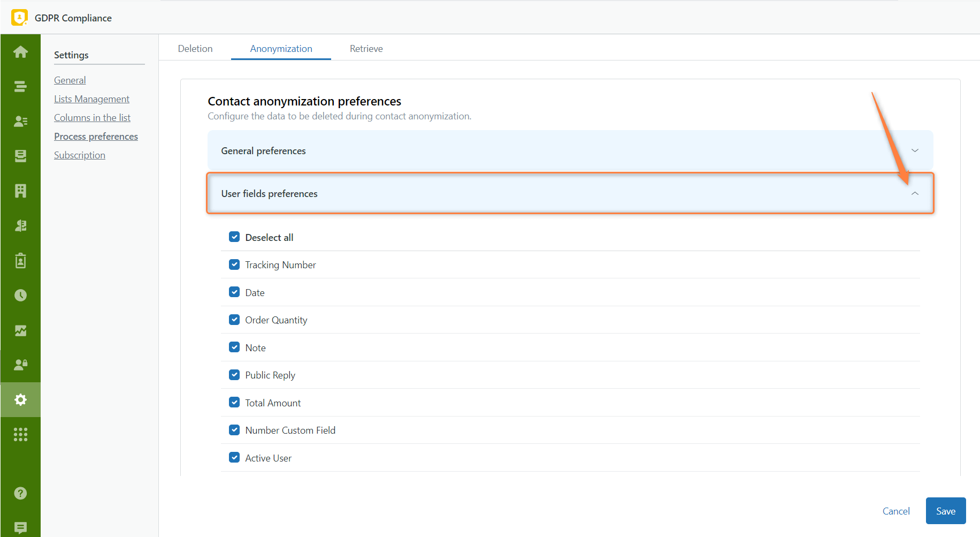Click the clock history icon in the sidebar
The width and height of the screenshot is (980, 537).
point(20,295)
